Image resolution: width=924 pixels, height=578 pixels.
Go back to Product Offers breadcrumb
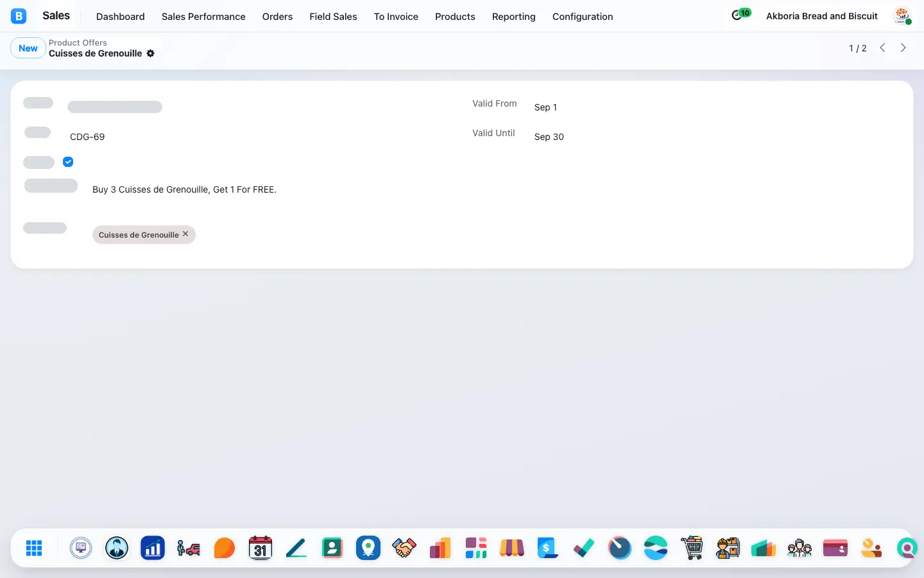(78, 42)
